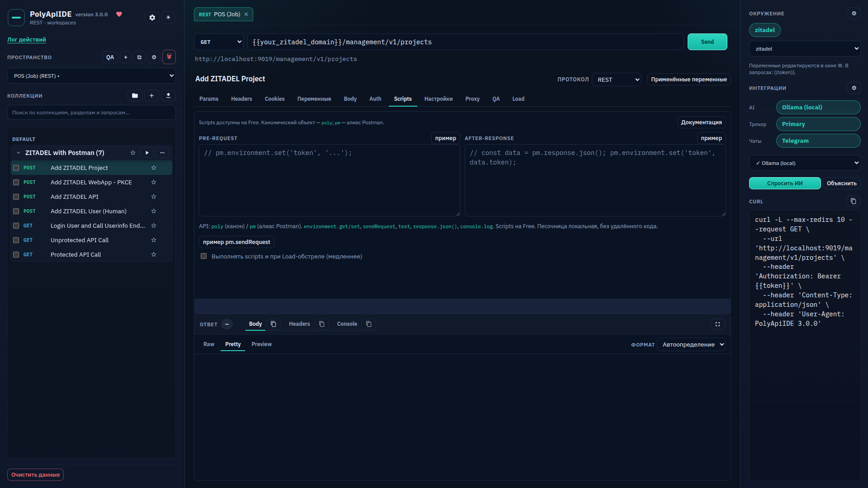
Task: Star the Add ZITADEL API request
Action: click(x=154, y=197)
